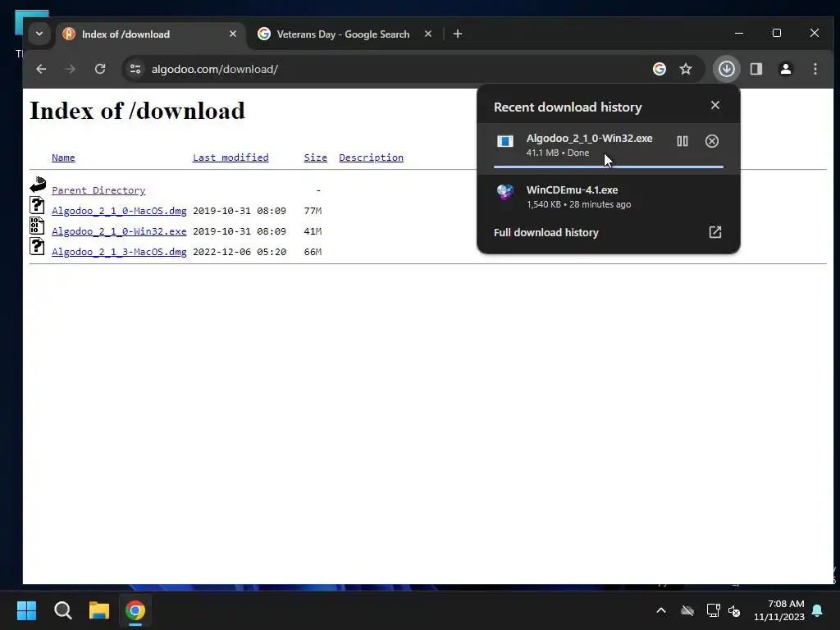Image resolution: width=840 pixels, height=630 pixels.
Task: Click the open-in-new-tab icon for download history
Action: coord(715,232)
